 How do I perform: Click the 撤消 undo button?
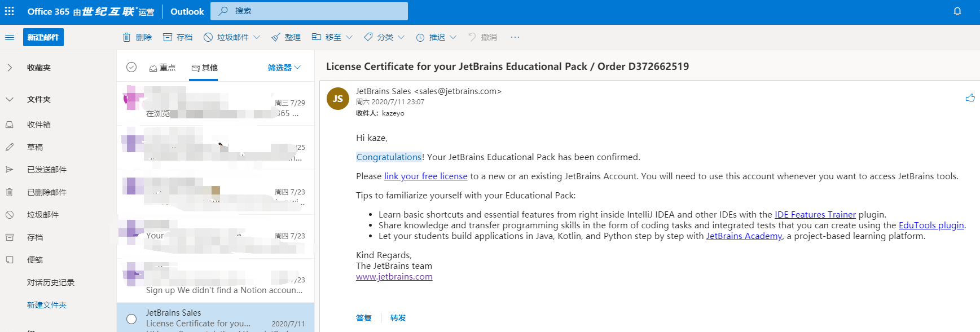[x=483, y=37]
